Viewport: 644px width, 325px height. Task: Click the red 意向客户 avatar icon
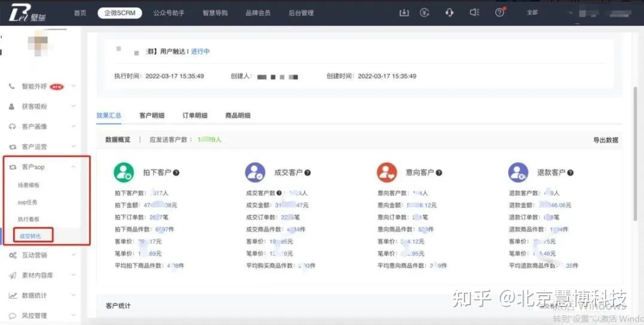(x=387, y=172)
